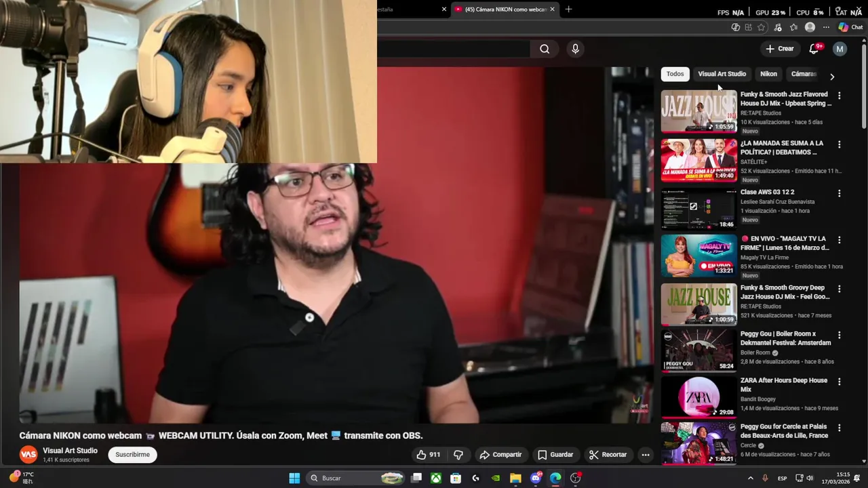Subscribe with the Suscribirme button
The image size is (868, 488).
click(132, 455)
